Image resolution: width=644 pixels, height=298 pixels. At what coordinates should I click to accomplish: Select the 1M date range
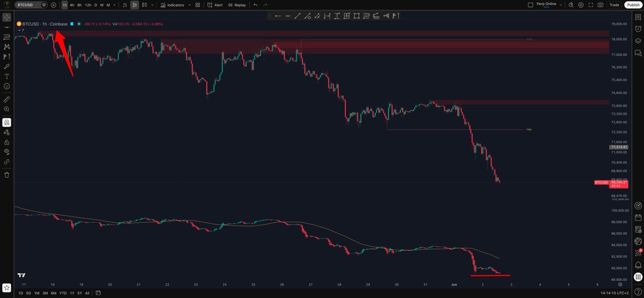pyautogui.click(x=36, y=293)
